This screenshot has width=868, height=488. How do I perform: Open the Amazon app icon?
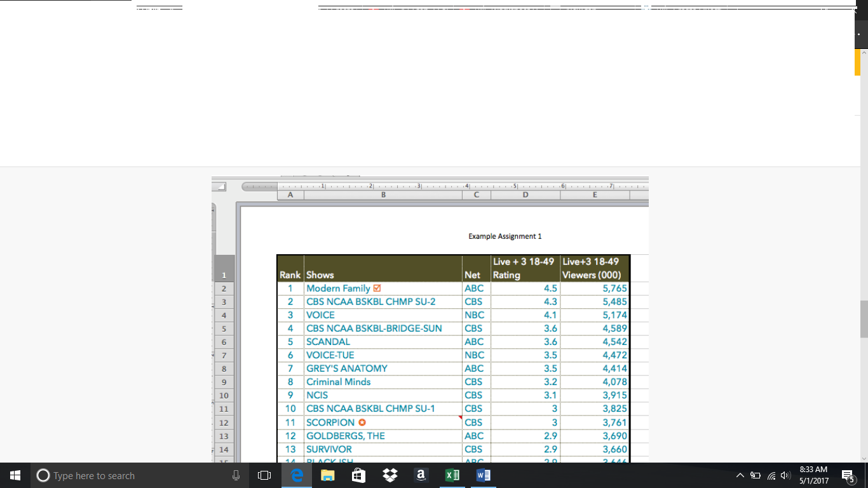421,475
